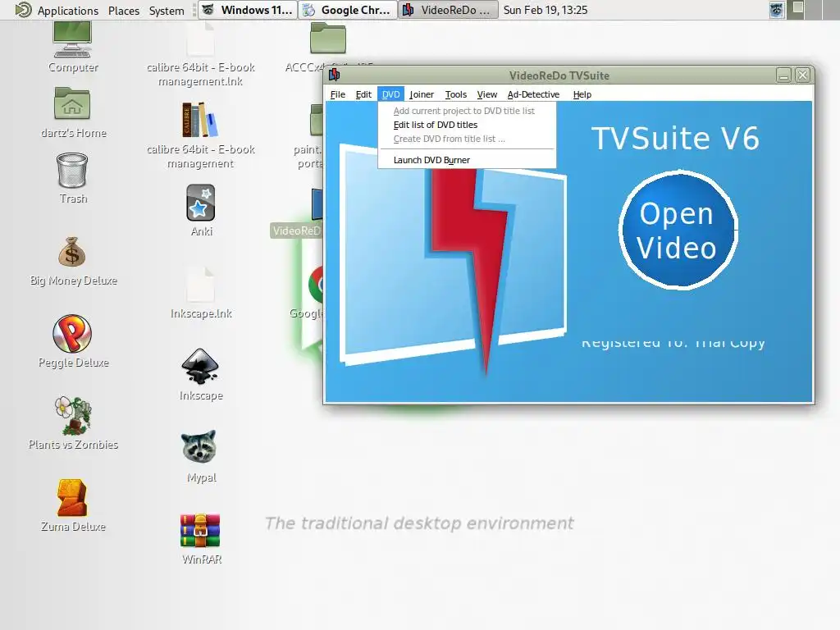
Task: Launch Big Money Deluxe icon
Action: click(72, 253)
